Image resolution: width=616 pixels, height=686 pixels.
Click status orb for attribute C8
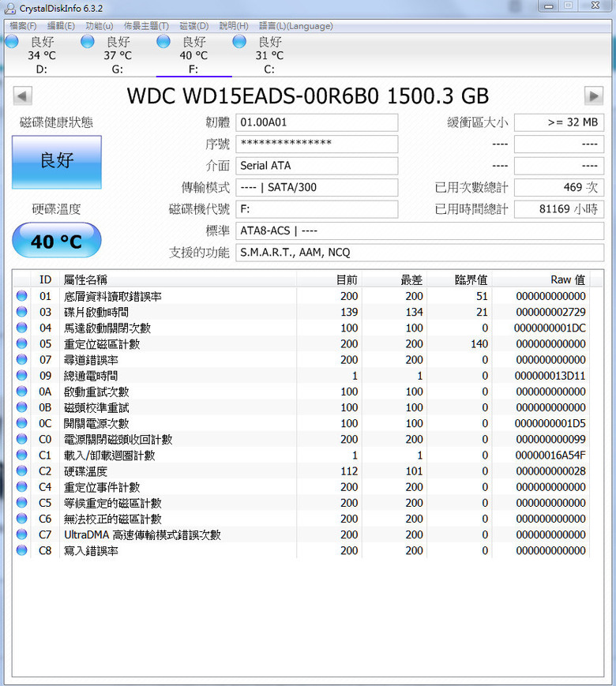tap(21, 550)
